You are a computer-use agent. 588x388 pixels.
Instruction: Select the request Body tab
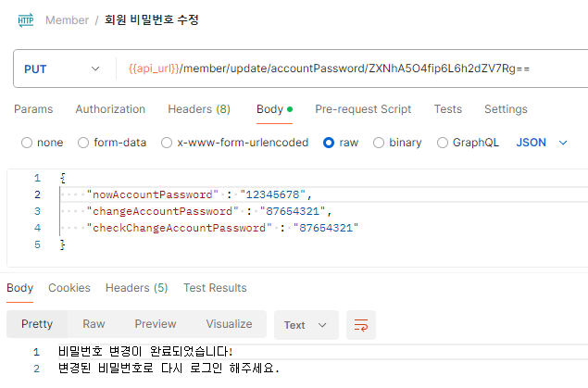pos(274,109)
